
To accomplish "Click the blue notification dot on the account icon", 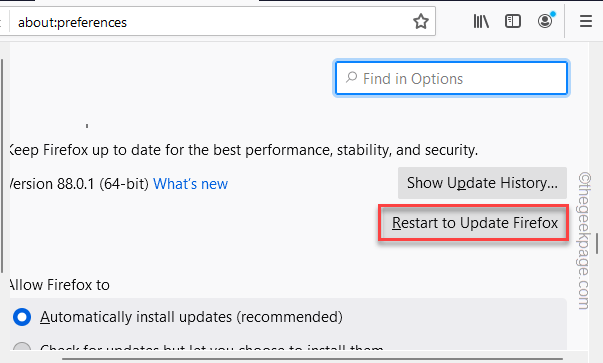I will tap(553, 14).
